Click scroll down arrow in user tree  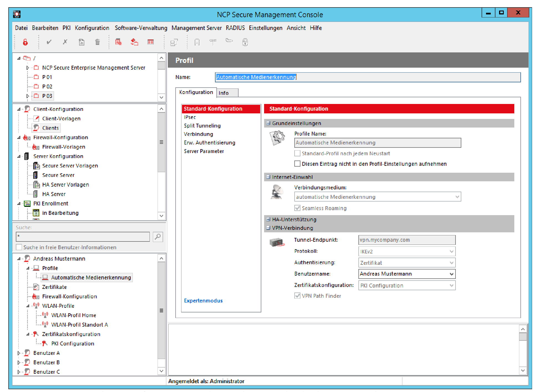161,371
